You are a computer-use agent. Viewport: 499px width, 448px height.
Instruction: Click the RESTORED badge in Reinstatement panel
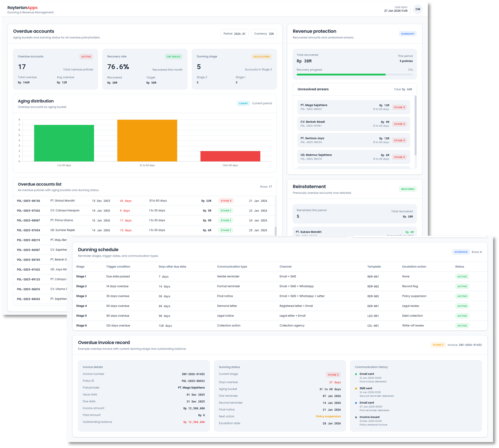point(408,189)
